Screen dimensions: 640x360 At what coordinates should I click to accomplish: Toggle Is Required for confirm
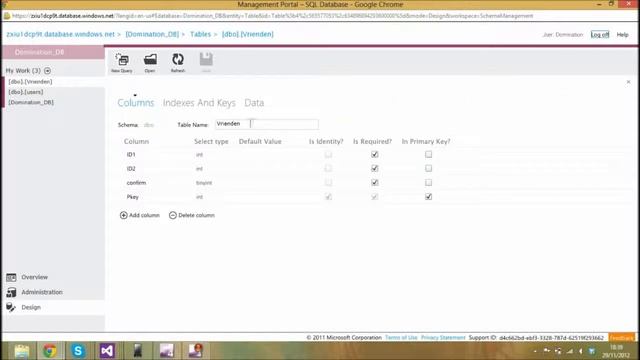(x=374, y=182)
